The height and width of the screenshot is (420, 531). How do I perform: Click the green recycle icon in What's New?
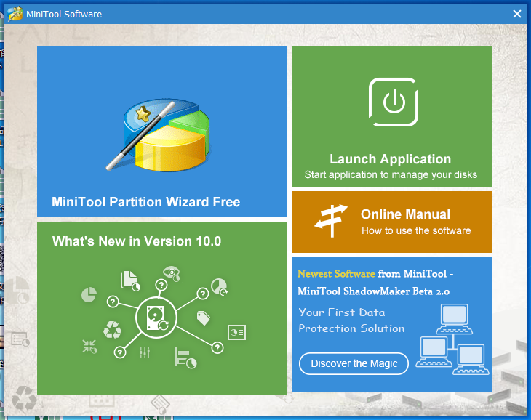(113, 330)
